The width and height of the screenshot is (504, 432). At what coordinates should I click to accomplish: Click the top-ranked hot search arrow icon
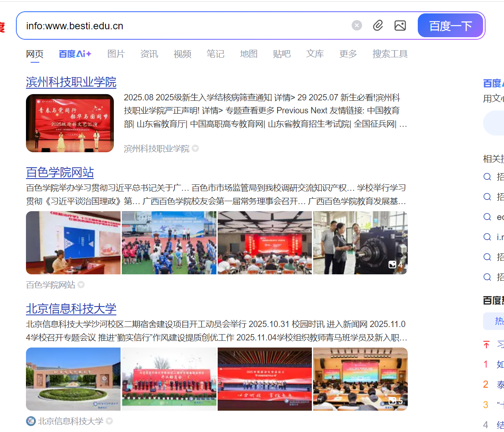point(486,345)
